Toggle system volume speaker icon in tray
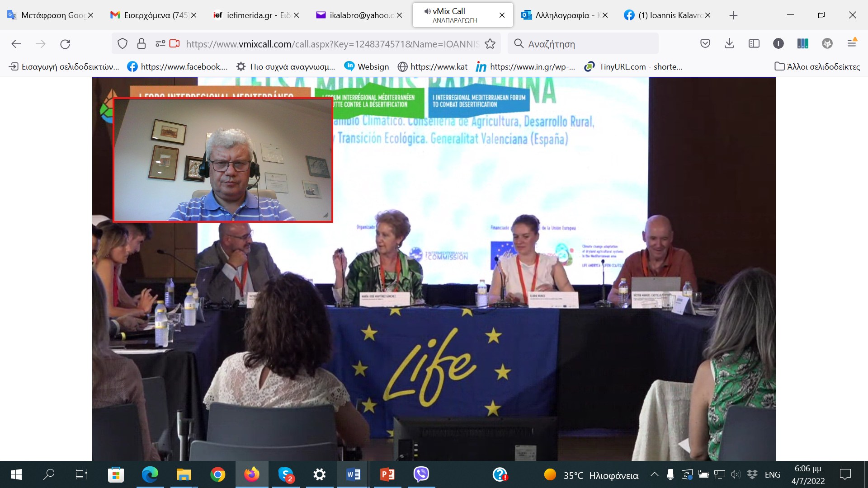Image resolution: width=868 pixels, height=488 pixels. tap(735, 474)
